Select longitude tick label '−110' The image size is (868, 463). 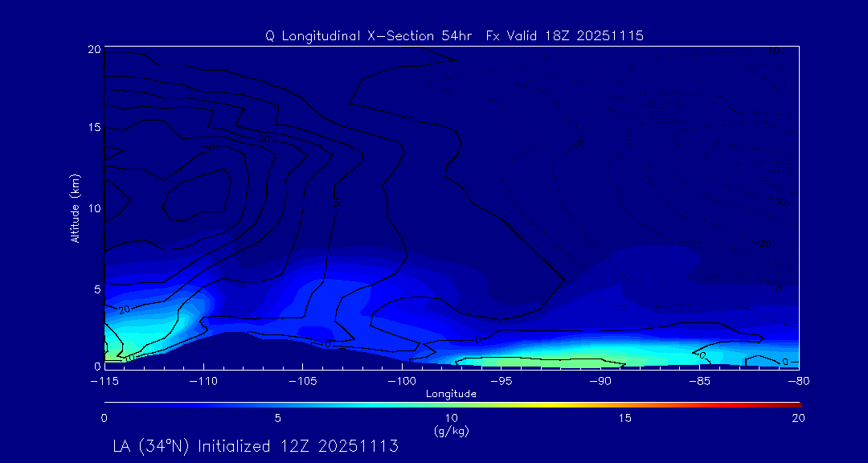pos(203,381)
